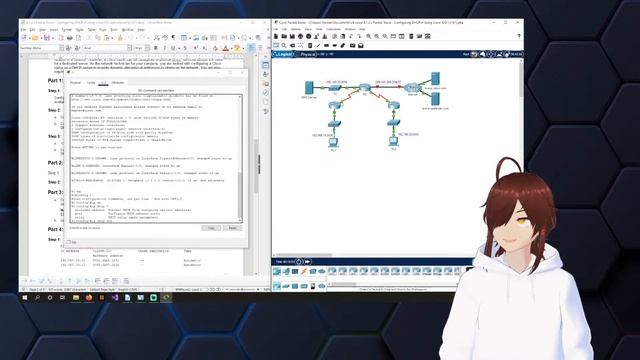This screenshot has width=640, height=360.
Task: Click inside the IOS CLI text area
Action: pos(154,158)
